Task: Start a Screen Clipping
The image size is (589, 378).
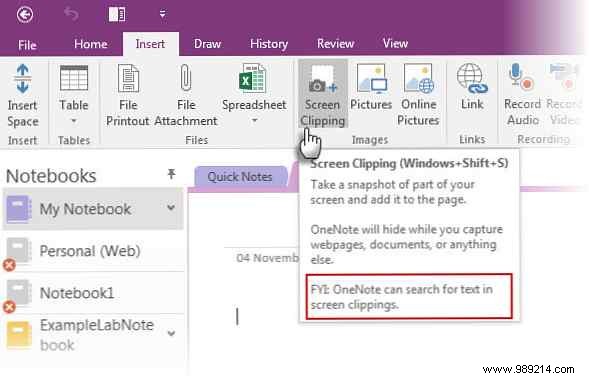Action: pos(323,94)
